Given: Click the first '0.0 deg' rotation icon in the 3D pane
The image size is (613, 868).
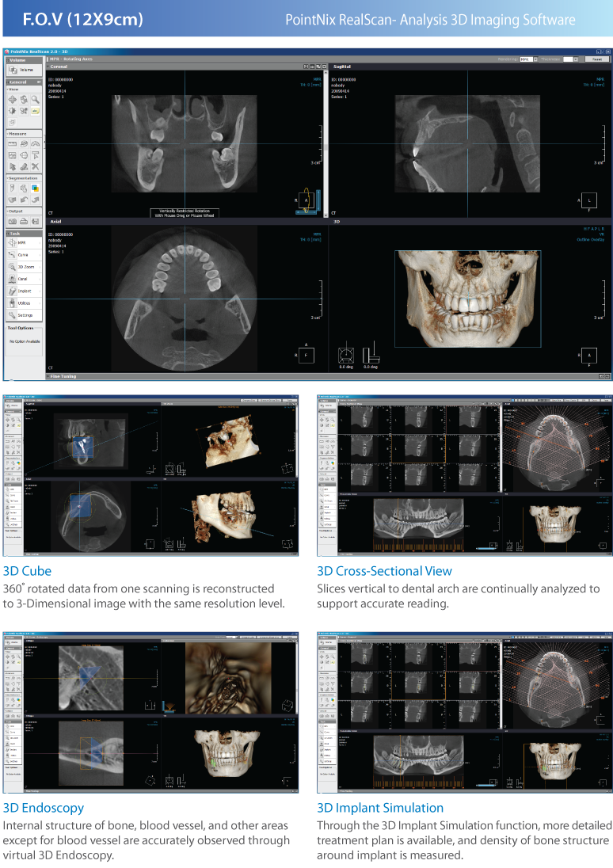Looking at the screenshot, I should [x=346, y=354].
